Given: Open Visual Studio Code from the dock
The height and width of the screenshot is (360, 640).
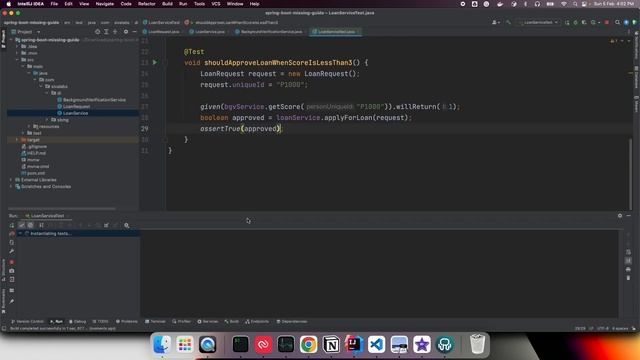Looking at the screenshot, I should (376, 344).
